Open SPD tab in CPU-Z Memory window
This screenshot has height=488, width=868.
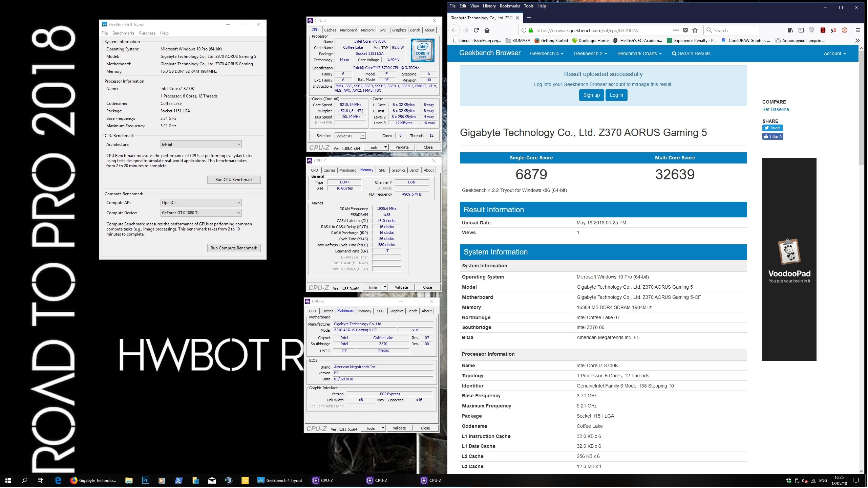(383, 171)
